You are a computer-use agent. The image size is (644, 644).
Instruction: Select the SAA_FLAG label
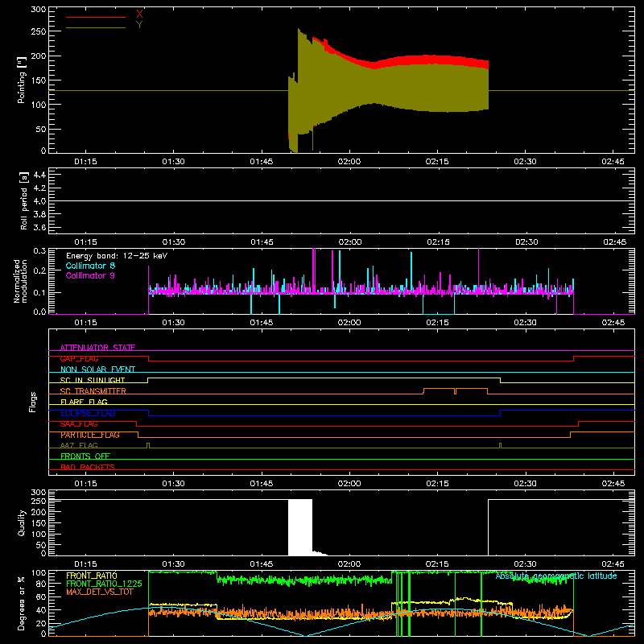click(x=79, y=424)
